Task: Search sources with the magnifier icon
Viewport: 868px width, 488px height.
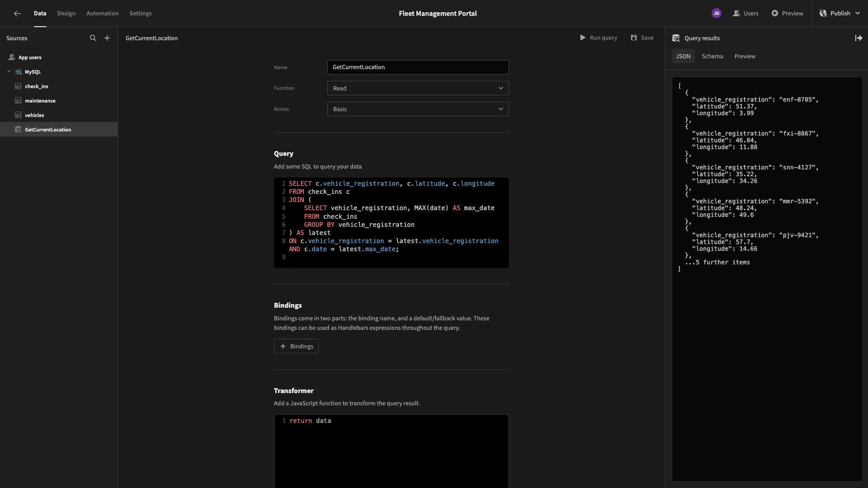Action: (93, 38)
